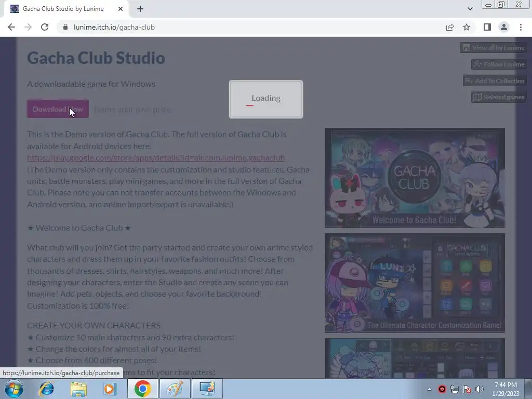The width and height of the screenshot is (532, 399).
Task: Reload the Gacha Club page
Action: [45, 27]
